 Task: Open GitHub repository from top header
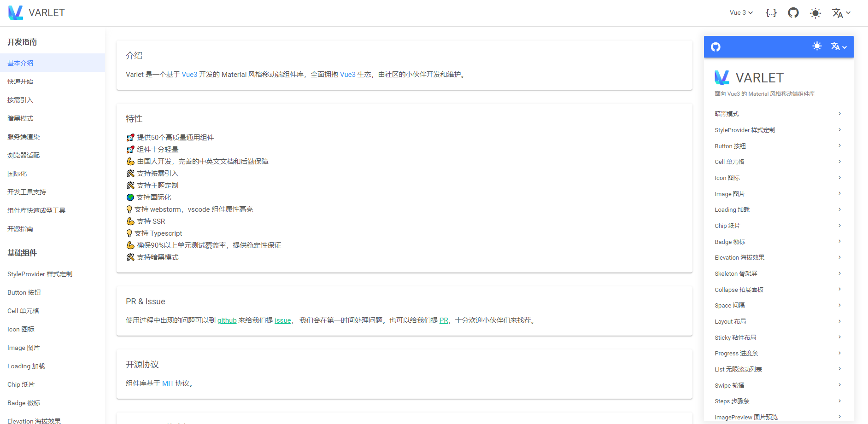point(793,13)
